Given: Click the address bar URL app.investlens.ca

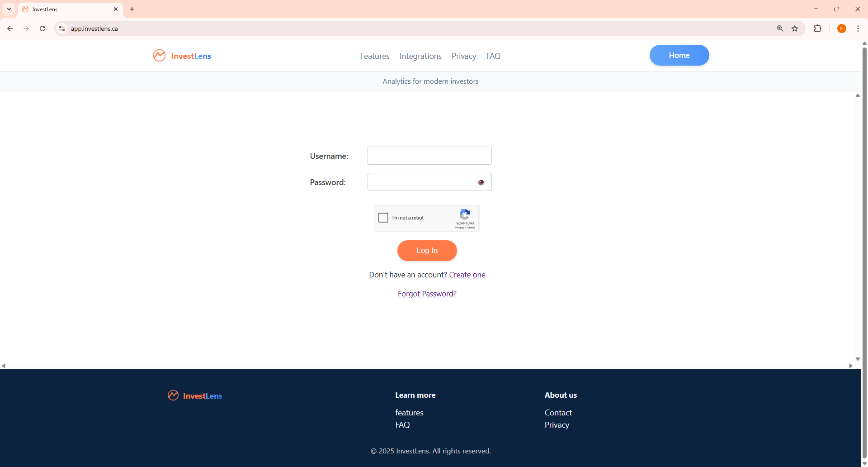Looking at the screenshot, I should click(94, 29).
